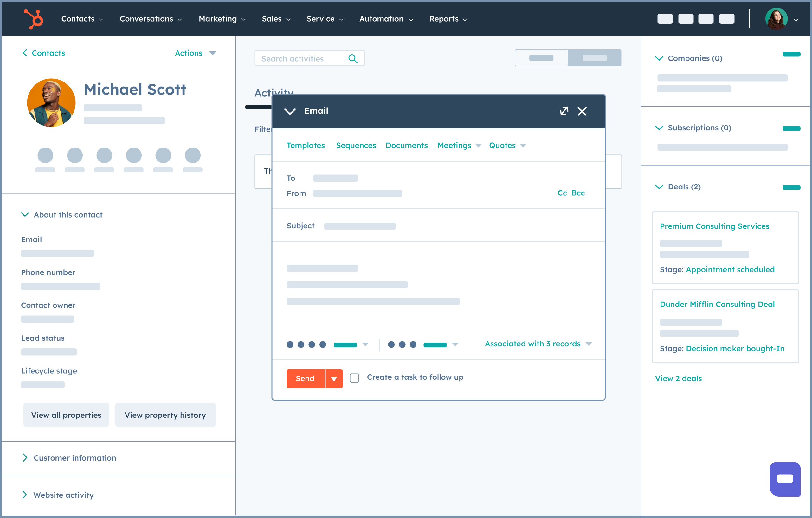Open the live chat widget in the bottom corner
The width and height of the screenshot is (812, 518).
785,479
